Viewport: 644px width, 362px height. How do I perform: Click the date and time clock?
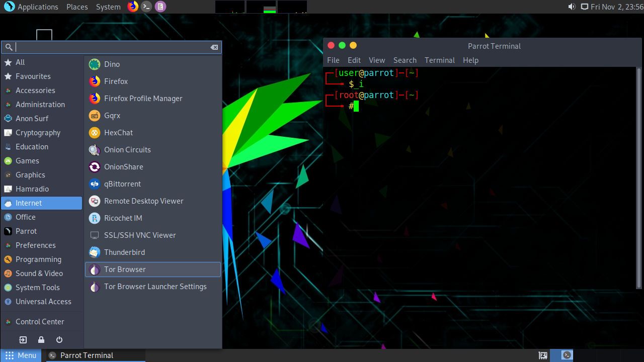(617, 7)
